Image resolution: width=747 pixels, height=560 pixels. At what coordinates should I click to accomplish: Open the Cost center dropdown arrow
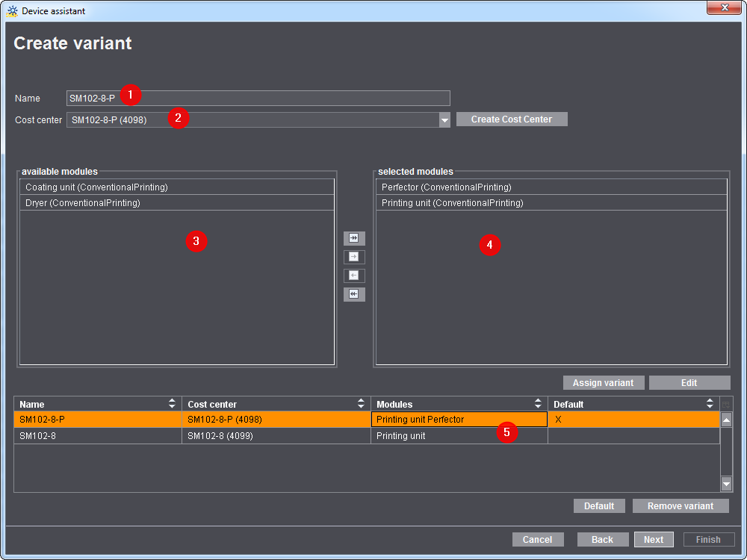point(444,120)
